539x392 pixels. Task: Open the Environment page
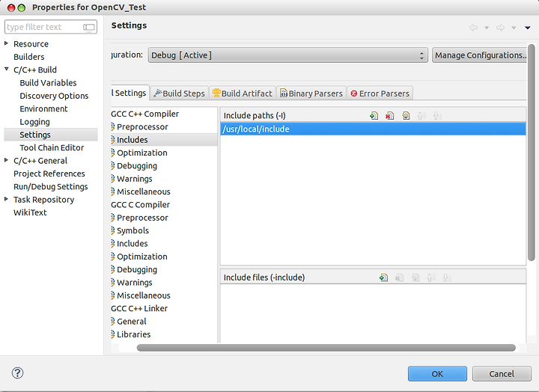pos(43,109)
